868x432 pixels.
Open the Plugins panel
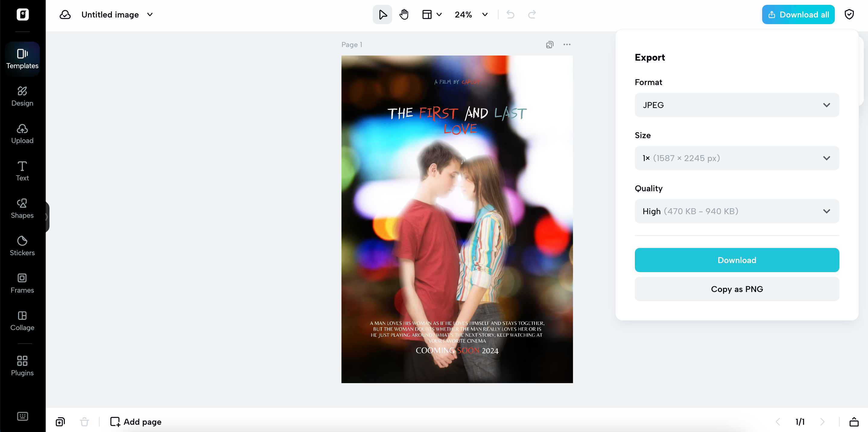pos(22,366)
